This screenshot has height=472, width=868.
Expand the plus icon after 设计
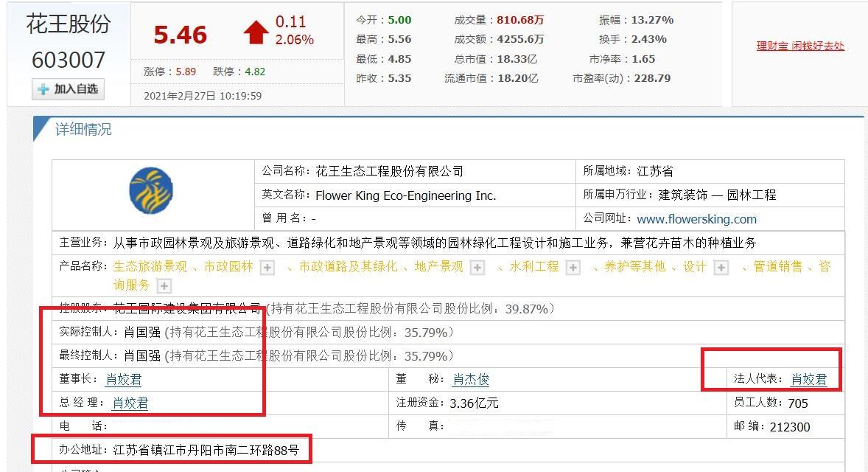pyautogui.click(x=721, y=268)
